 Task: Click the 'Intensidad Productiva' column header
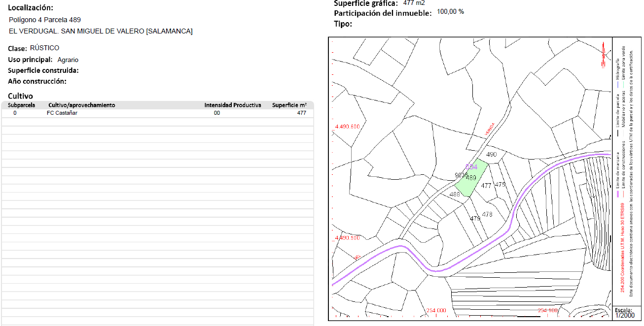(233, 105)
